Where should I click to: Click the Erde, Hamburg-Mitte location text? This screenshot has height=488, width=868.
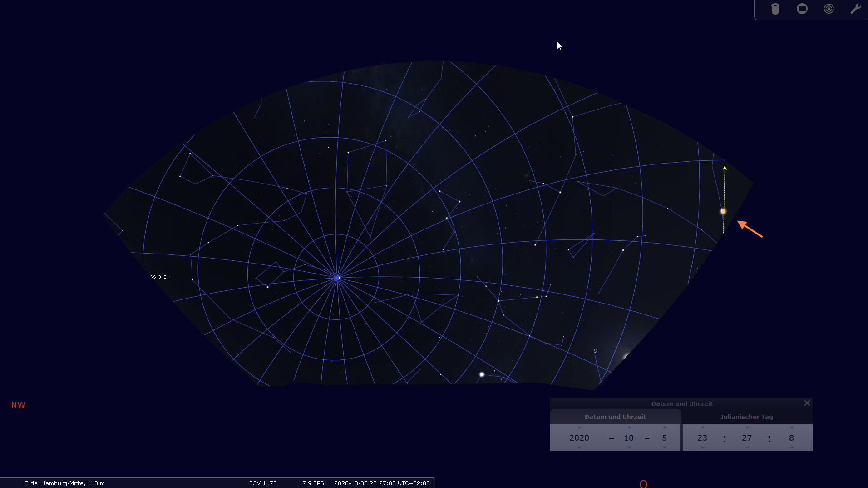(x=64, y=483)
